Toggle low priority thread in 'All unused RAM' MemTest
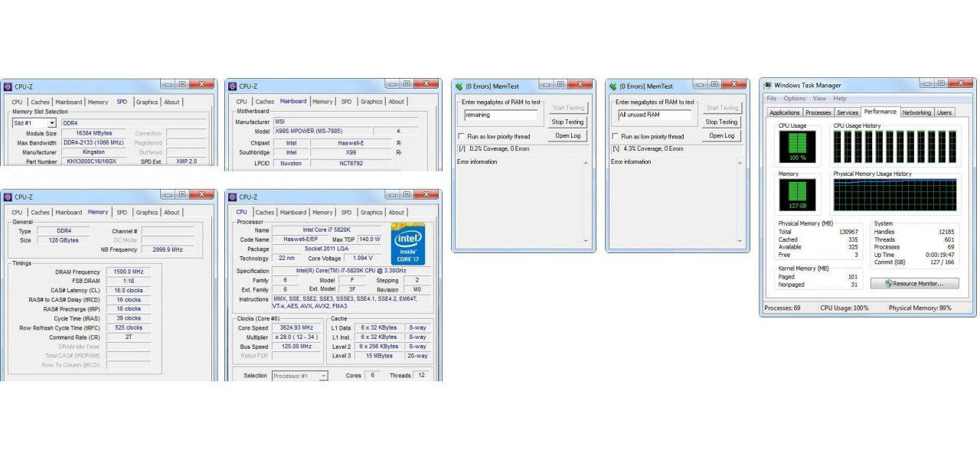The width and height of the screenshot is (980, 459). click(616, 136)
